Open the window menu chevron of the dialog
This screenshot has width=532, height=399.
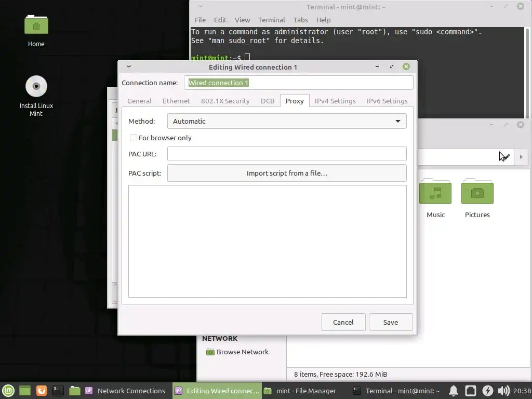129,66
